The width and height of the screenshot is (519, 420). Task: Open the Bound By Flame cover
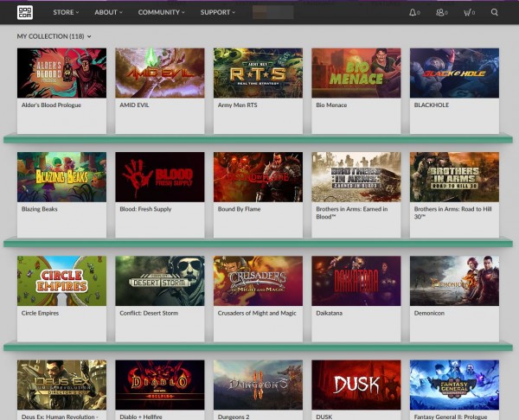coord(258,177)
